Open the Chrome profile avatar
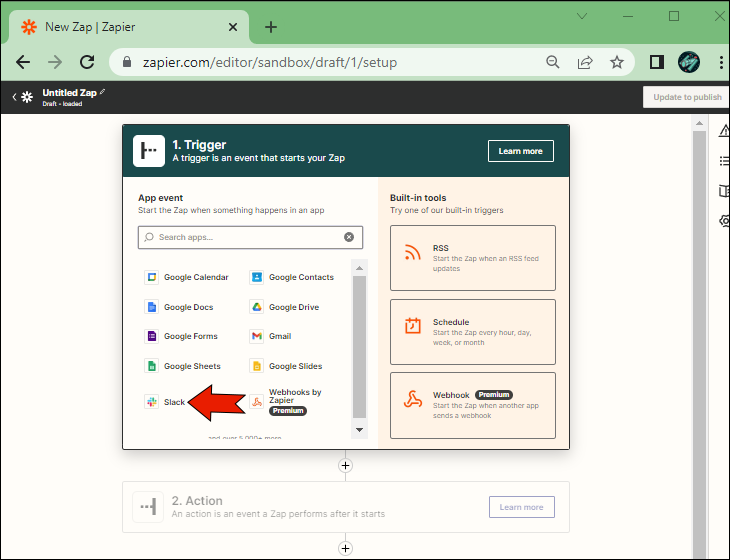 (689, 62)
